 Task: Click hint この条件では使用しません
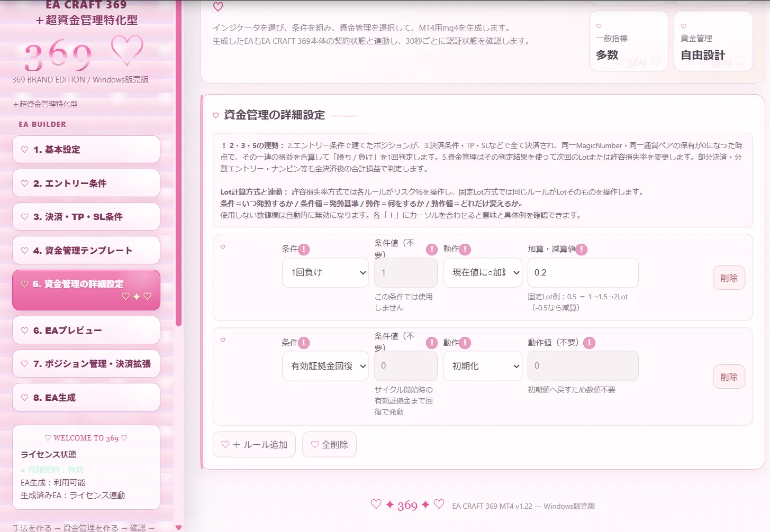[404, 302]
